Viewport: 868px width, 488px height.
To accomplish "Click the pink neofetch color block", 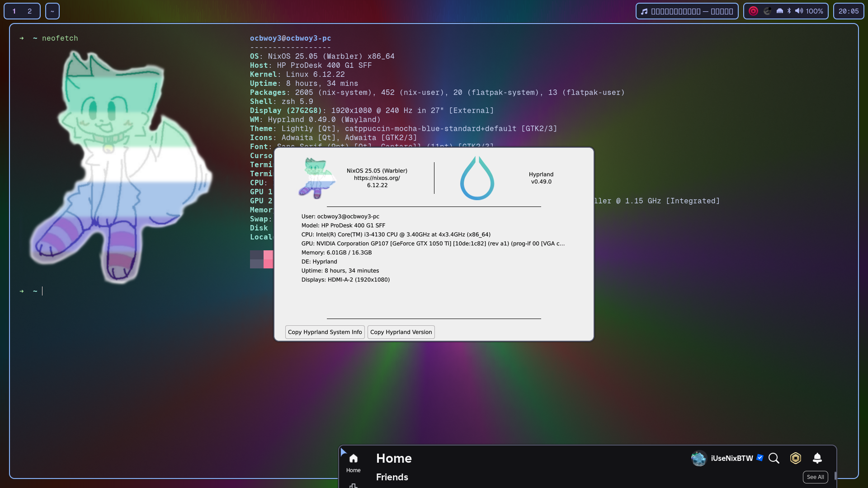I will pyautogui.click(x=268, y=259).
